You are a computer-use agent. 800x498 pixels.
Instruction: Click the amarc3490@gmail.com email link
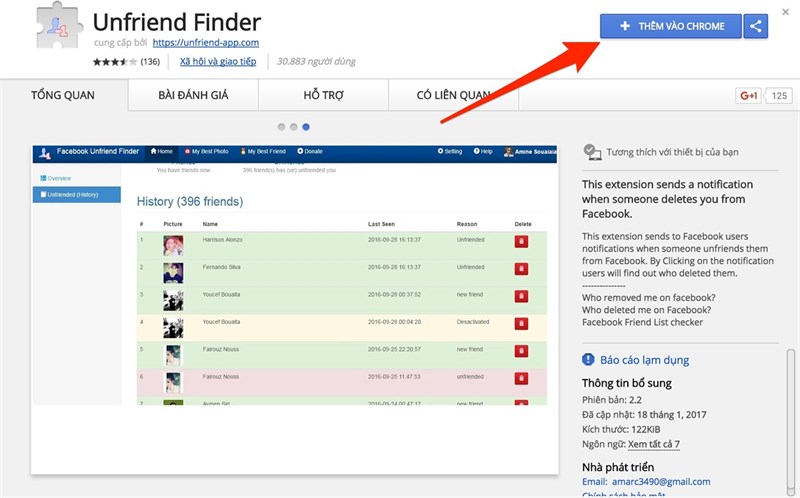point(661,482)
